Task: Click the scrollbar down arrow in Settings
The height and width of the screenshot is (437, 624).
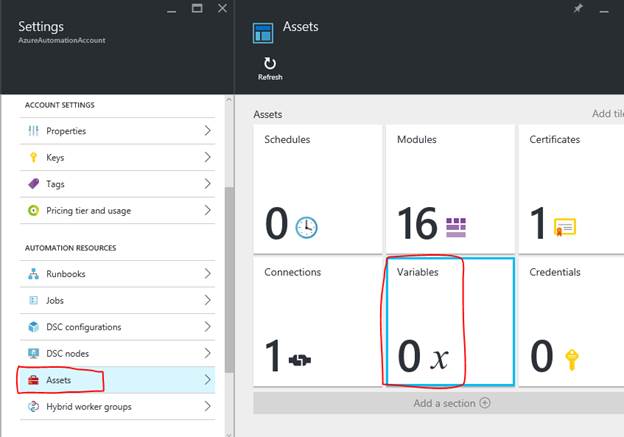Action: (x=229, y=434)
